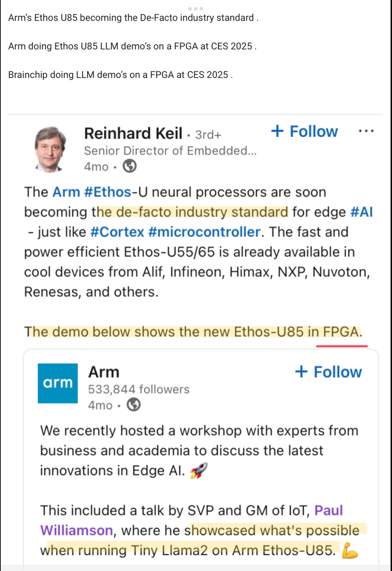Open the #AI hashtag

pyautogui.click(x=361, y=212)
